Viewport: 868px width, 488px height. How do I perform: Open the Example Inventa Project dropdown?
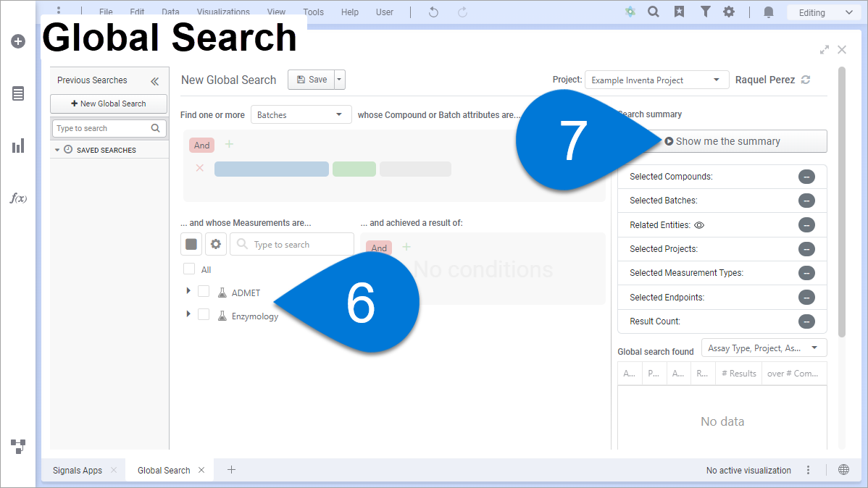pos(656,80)
